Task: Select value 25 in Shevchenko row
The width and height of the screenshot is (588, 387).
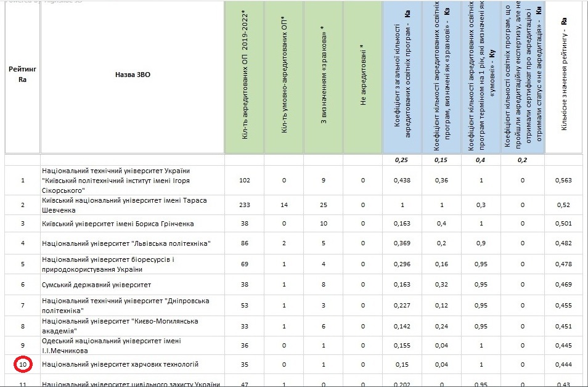Action: (324, 205)
